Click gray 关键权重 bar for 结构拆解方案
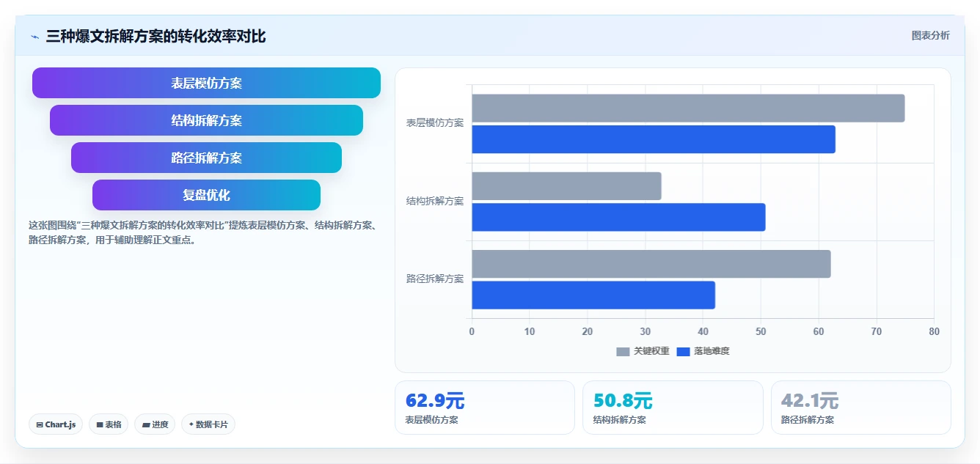 point(566,186)
